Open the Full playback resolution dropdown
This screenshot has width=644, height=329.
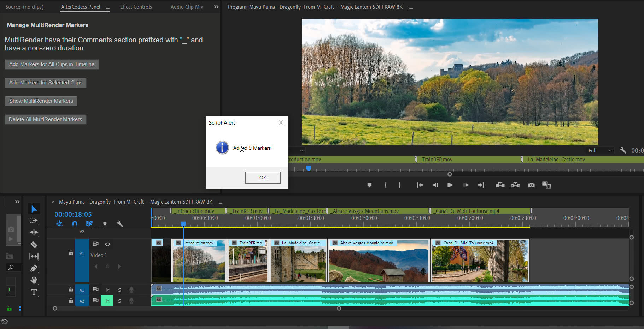[599, 150]
